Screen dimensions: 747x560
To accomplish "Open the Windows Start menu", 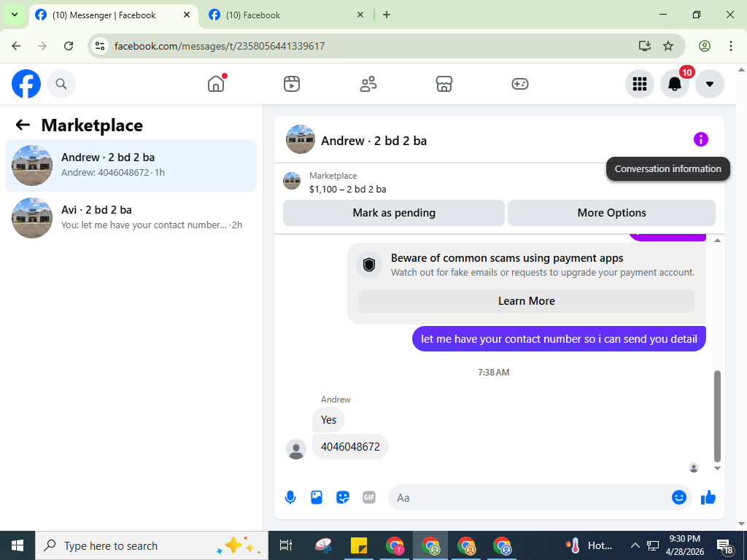I will pyautogui.click(x=18, y=545).
